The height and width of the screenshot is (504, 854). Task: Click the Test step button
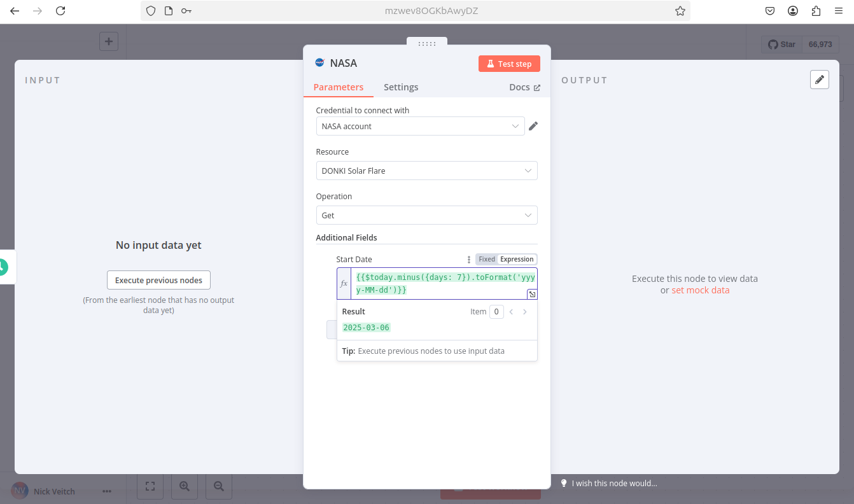click(x=509, y=64)
